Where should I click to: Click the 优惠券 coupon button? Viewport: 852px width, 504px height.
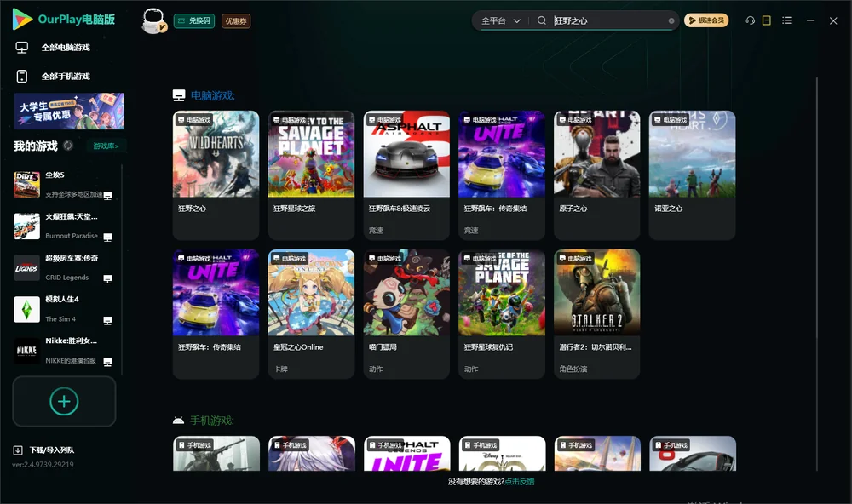pos(236,20)
